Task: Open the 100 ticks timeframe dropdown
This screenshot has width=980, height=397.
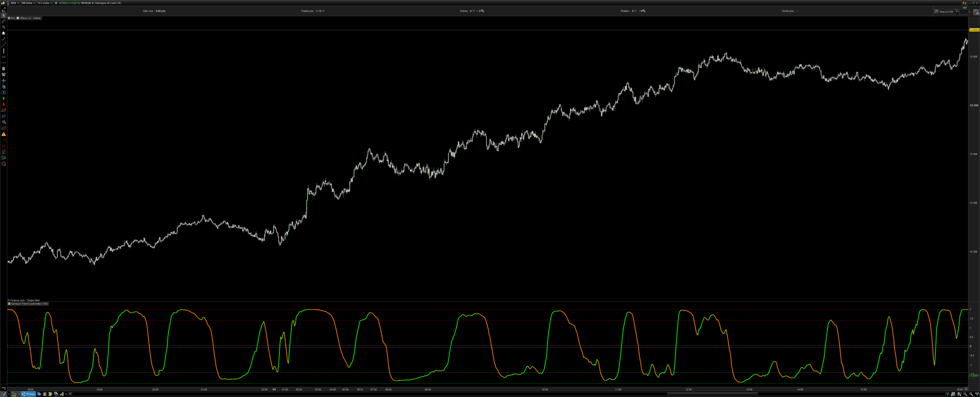Action: (28, 3)
